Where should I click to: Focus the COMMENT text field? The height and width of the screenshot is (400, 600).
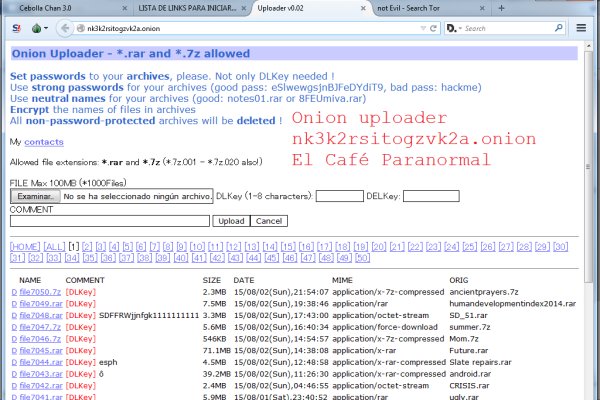(110, 220)
